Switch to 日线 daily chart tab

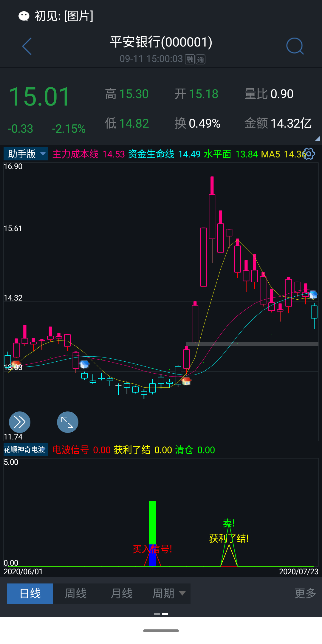(x=30, y=593)
